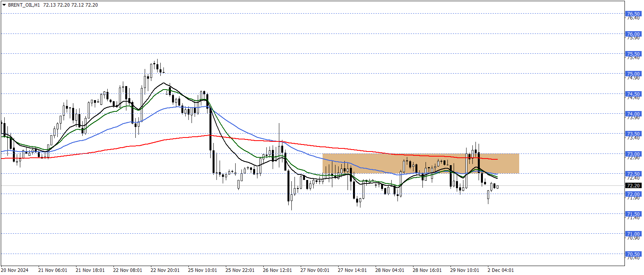The height and width of the screenshot is (275, 644).
Task: Select the BRENT_OIL,H1 chart symbol title
Action: [x=24, y=5]
